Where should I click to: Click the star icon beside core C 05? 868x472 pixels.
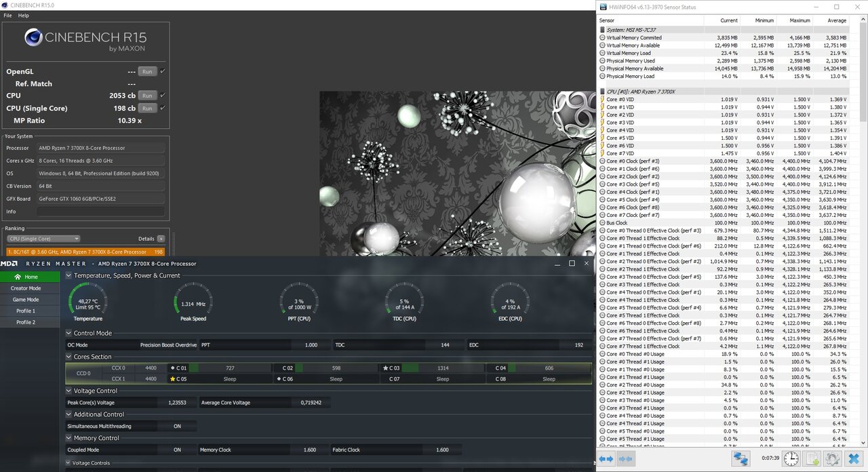[173, 379]
